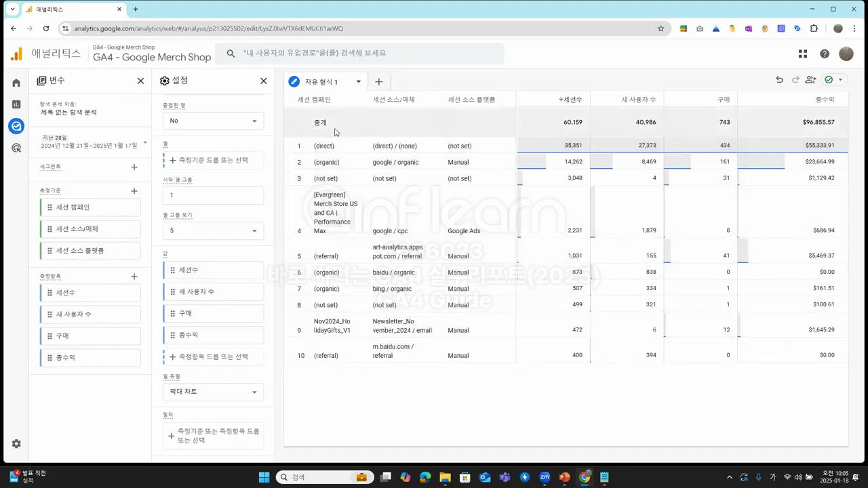Select the 자유 형식 1 tab

(321, 81)
